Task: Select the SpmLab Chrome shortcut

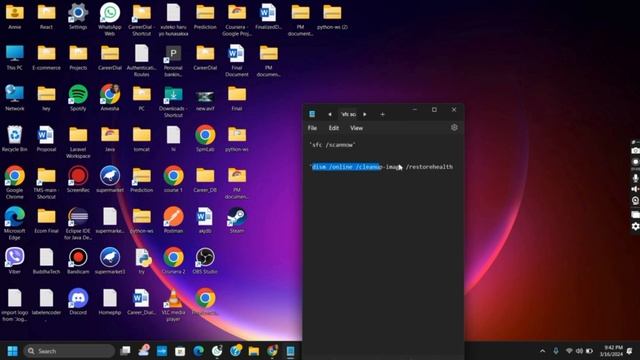Action: (x=205, y=139)
